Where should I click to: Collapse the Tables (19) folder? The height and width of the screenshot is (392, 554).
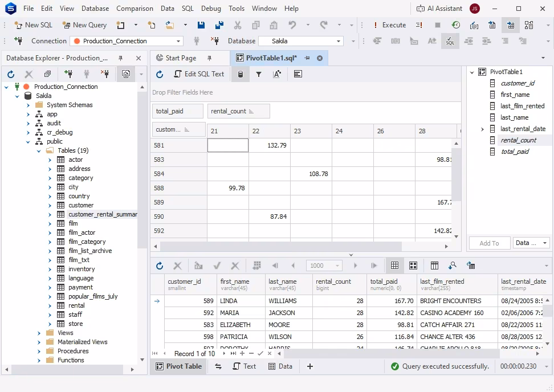click(x=39, y=151)
